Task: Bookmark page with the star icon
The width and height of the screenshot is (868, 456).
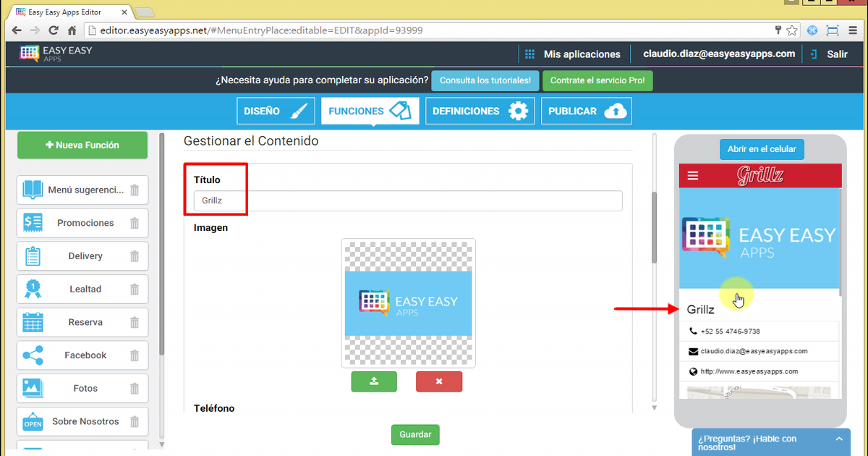Action: 792,30
